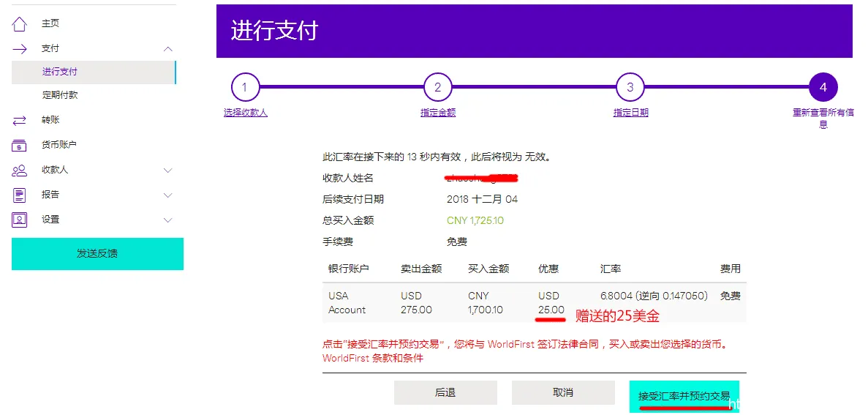The image size is (868, 415).
Task: Open the 报告 menu item
Action: [50, 195]
